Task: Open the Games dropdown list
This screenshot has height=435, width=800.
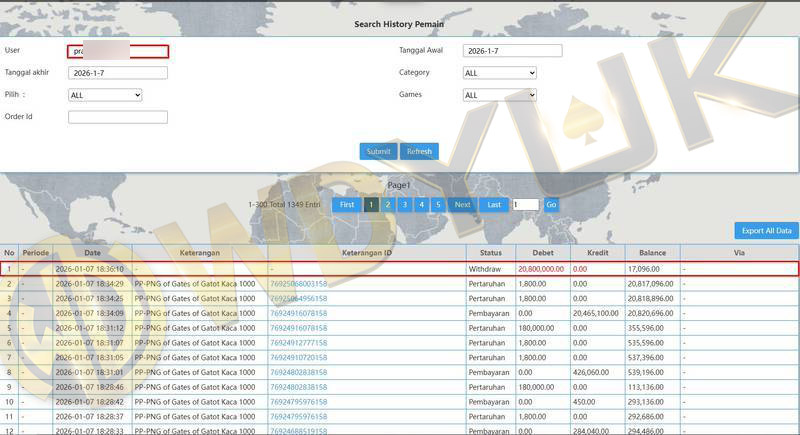Action: pyautogui.click(x=500, y=95)
